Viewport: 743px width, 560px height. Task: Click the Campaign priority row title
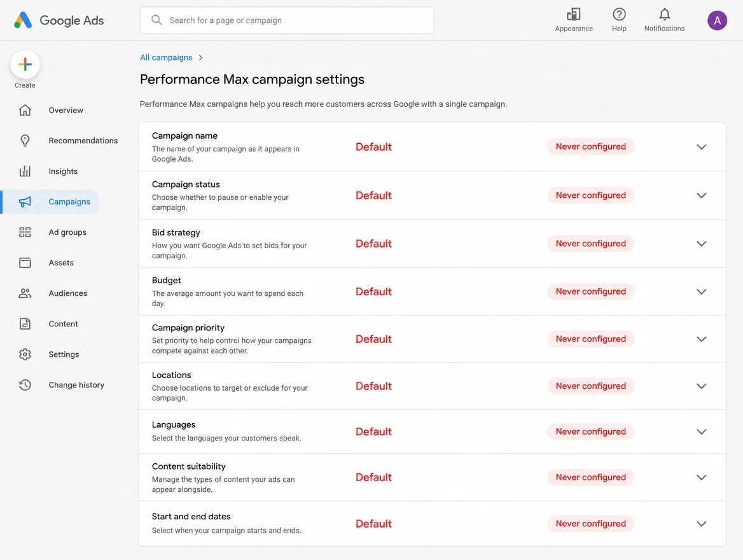click(x=188, y=328)
